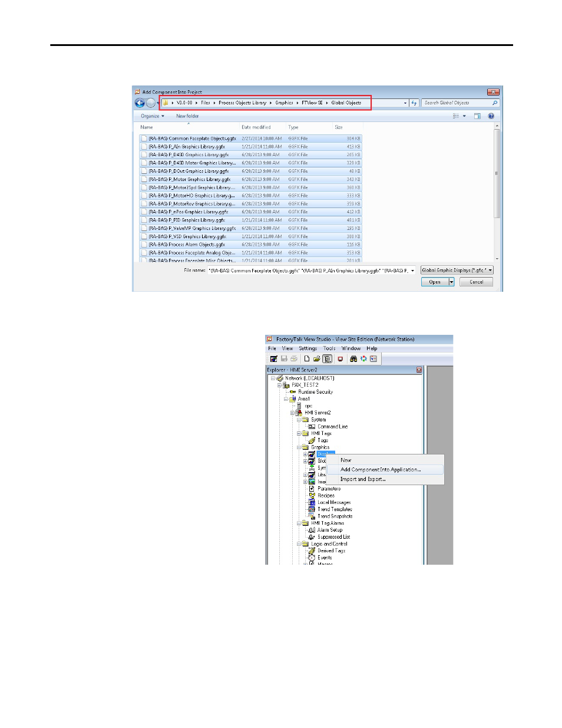Screen dimensions: 562x728
Task: Collapse the HMI Server2 node
Action: (293, 413)
